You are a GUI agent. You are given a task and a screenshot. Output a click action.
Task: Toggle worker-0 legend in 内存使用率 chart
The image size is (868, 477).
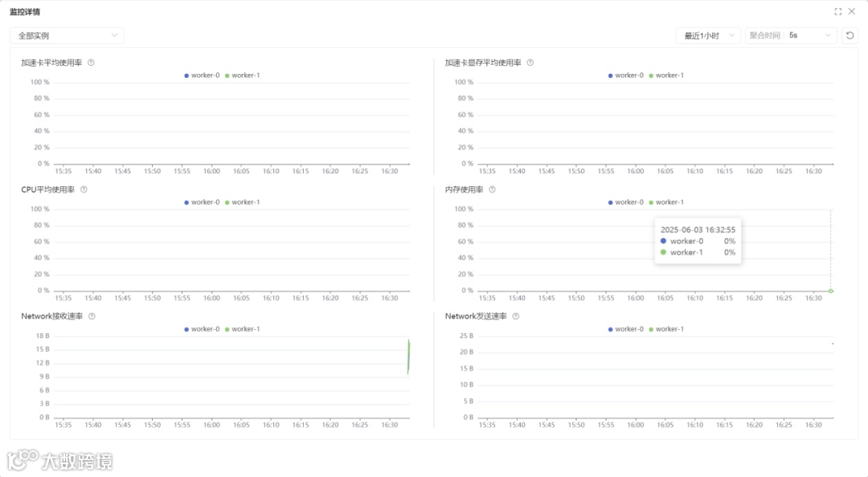click(x=625, y=202)
